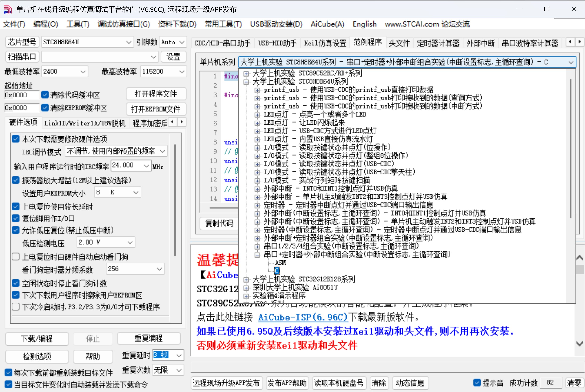Open 芯片型号 STC8H8K64U dropdown
The image size is (585, 392).
[129, 42]
